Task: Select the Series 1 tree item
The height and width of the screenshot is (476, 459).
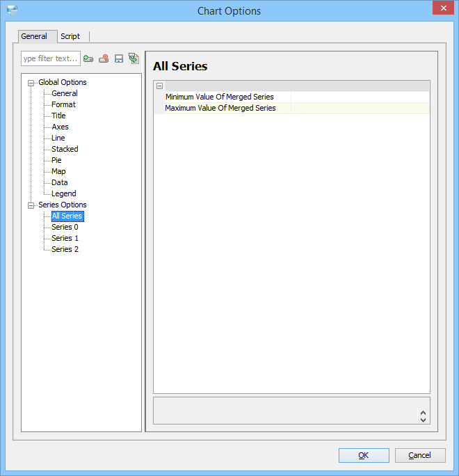Action: click(65, 238)
